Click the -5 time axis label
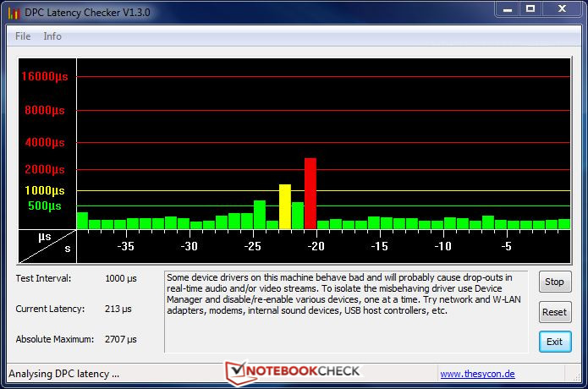Screen dimensions: 588x389 506,247
